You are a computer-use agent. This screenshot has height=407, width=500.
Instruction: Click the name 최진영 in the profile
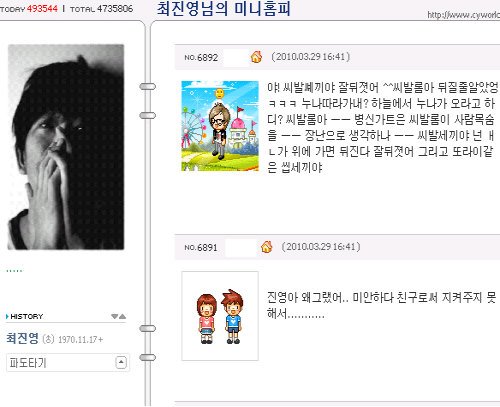point(22,338)
